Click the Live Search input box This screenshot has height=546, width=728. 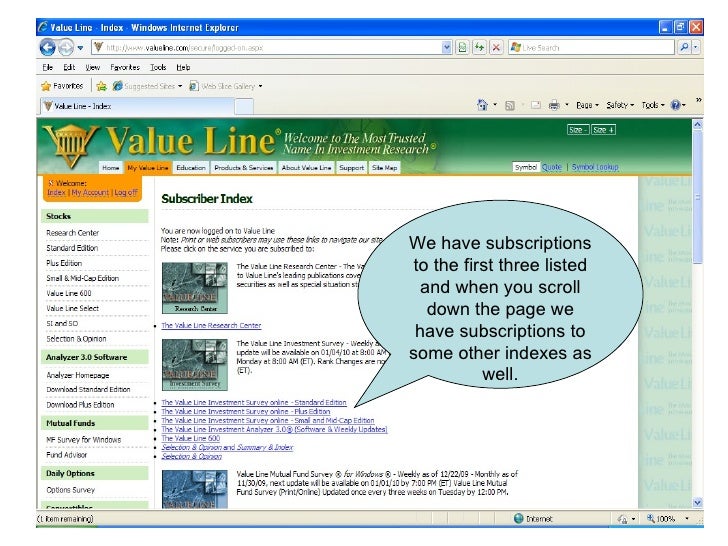[592, 47]
